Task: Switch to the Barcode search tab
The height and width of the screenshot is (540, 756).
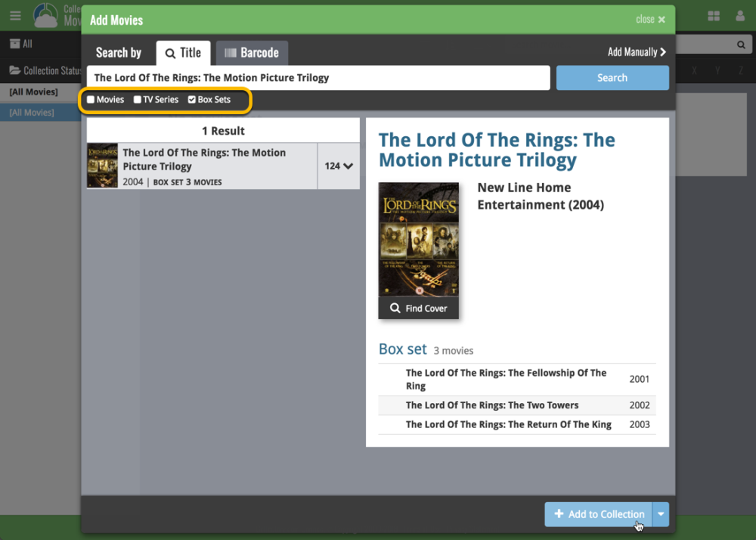Action: 252,52
